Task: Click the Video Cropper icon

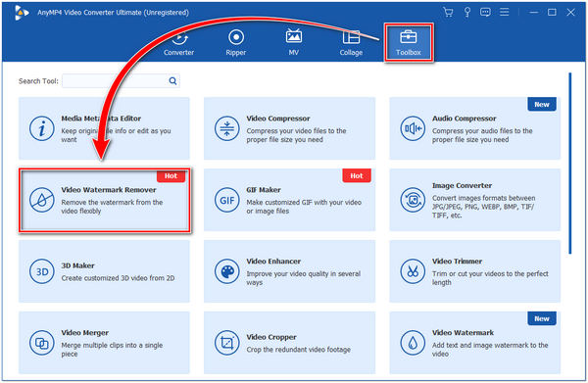Action: [227, 343]
